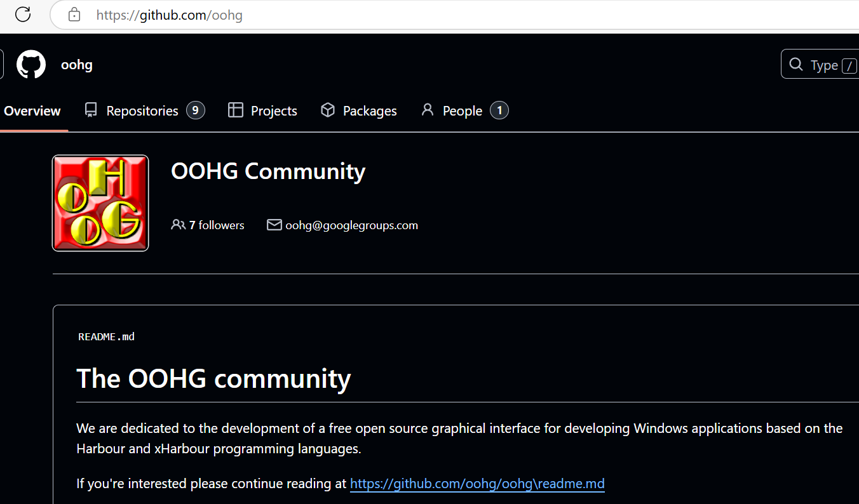Switch to the Overview tab
859x504 pixels.
tap(32, 111)
